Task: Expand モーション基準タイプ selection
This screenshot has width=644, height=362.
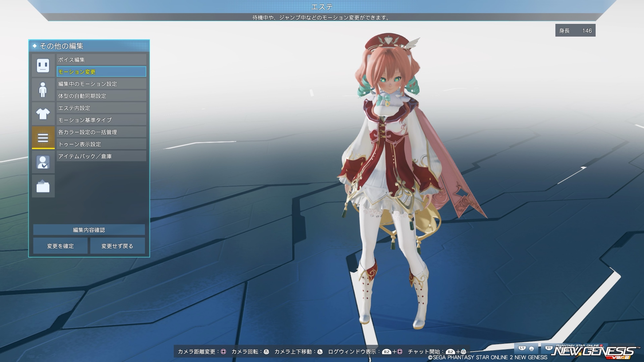Action: 101,120
